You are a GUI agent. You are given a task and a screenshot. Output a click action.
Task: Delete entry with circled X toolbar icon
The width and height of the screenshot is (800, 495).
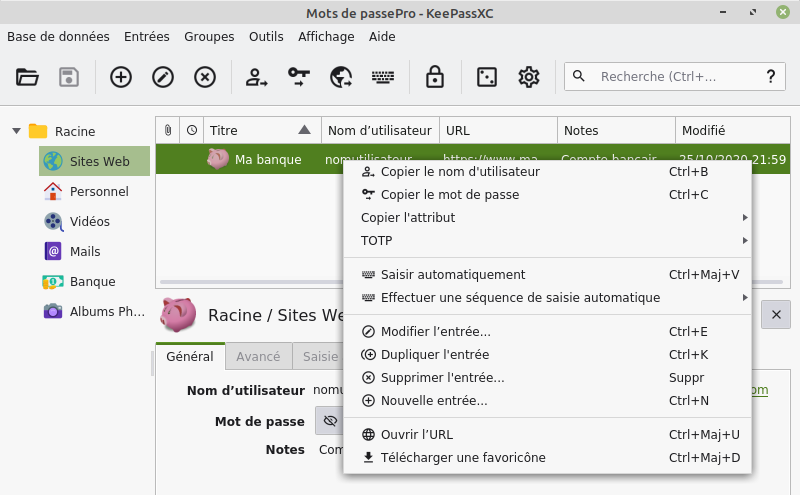click(205, 77)
